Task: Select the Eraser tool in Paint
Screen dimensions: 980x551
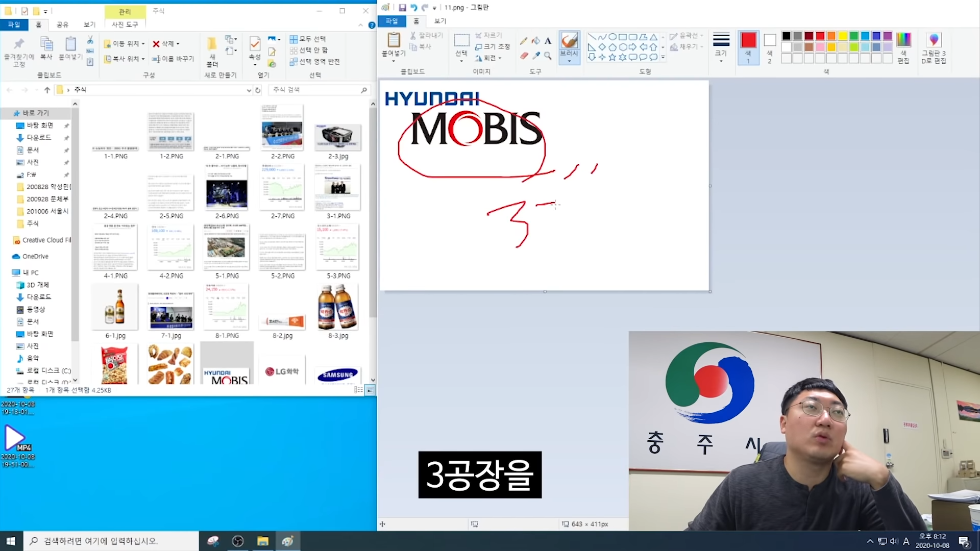Action: pyautogui.click(x=524, y=56)
